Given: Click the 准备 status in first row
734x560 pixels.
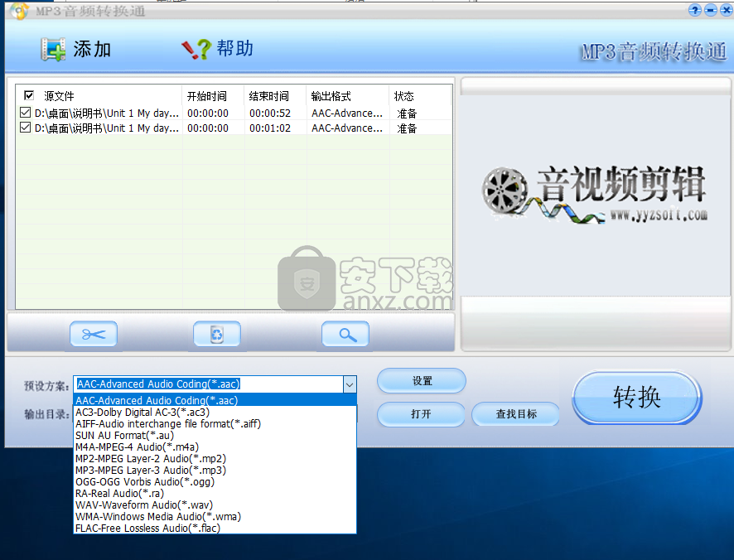Looking at the screenshot, I should tap(407, 113).
